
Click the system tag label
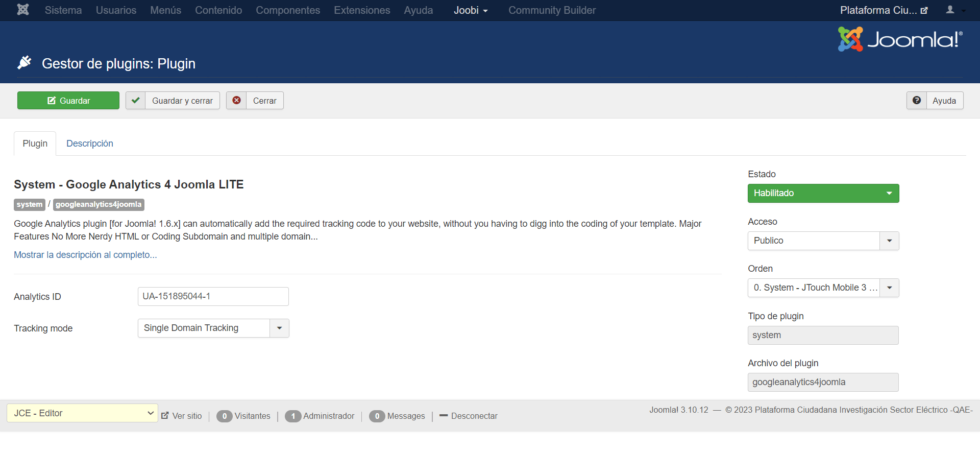pos(30,205)
